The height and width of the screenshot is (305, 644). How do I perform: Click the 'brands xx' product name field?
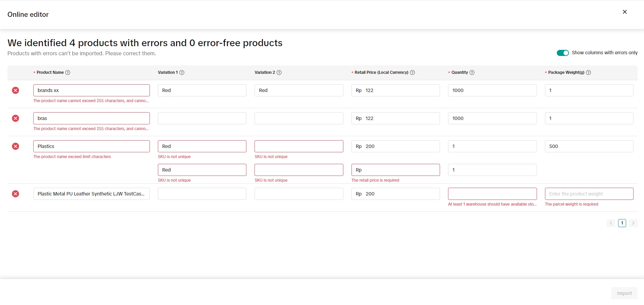click(91, 90)
